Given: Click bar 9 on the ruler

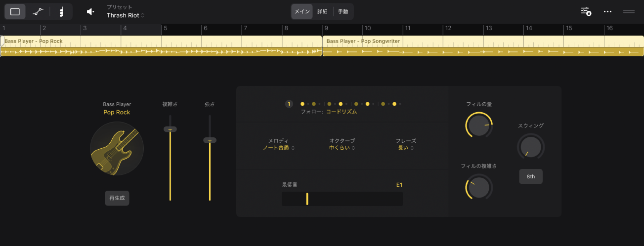Looking at the screenshot, I should point(326,29).
